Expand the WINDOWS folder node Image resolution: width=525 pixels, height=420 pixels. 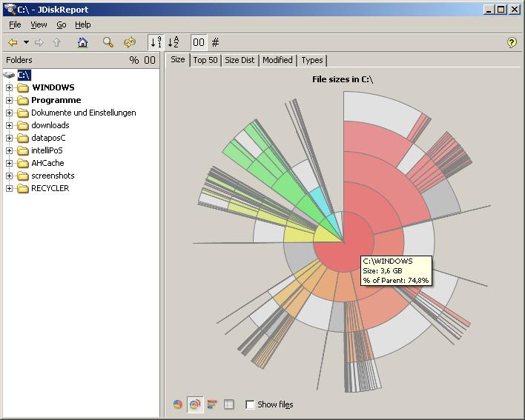pyautogui.click(x=10, y=87)
